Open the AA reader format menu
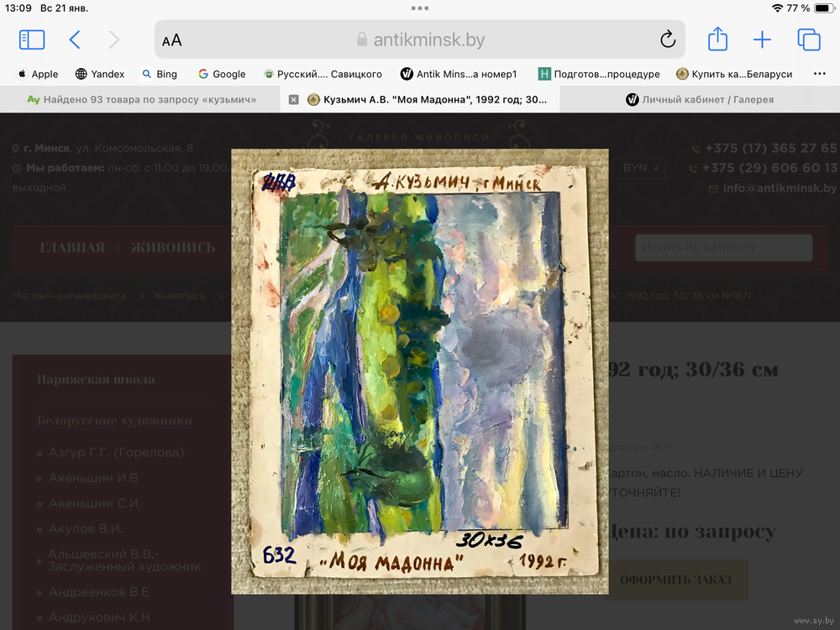This screenshot has width=840, height=630. click(x=172, y=40)
